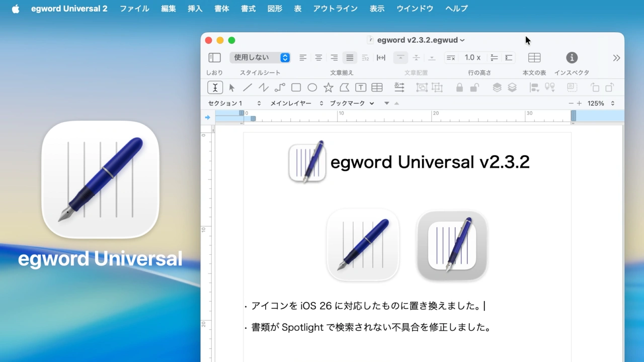
Task: Open the ファイル menu
Action: [x=134, y=9]
